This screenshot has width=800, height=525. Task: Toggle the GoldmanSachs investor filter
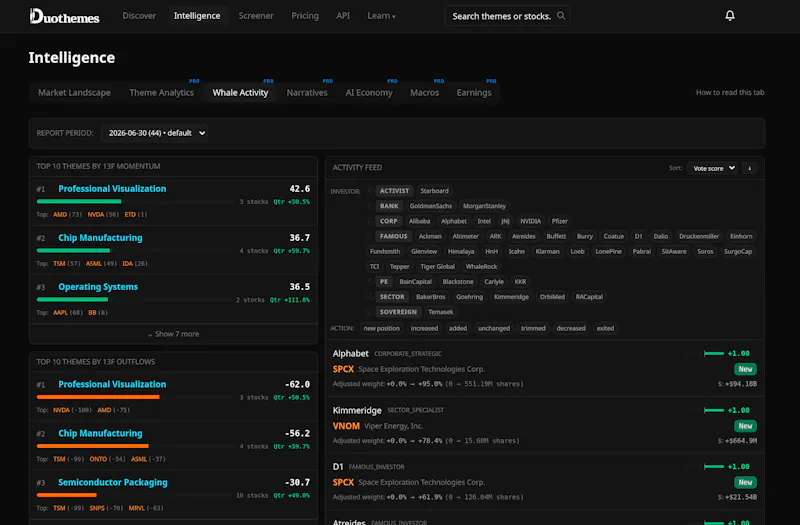tap(431, 206)
